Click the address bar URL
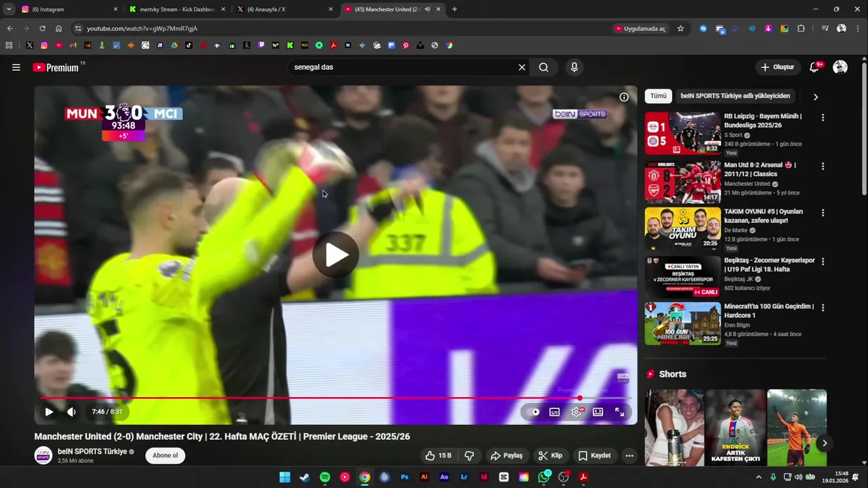 pyautogui.click(x=142, y=28)
